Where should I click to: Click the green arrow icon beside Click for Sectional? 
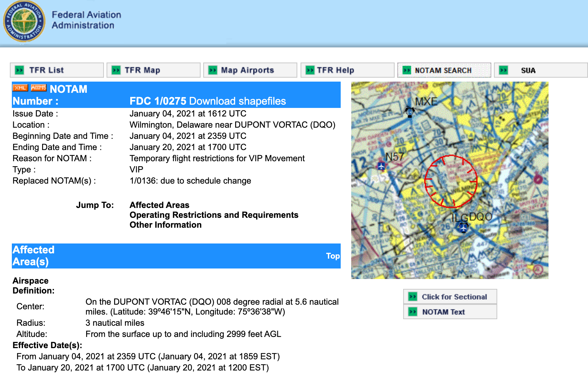tap(413, 297)
